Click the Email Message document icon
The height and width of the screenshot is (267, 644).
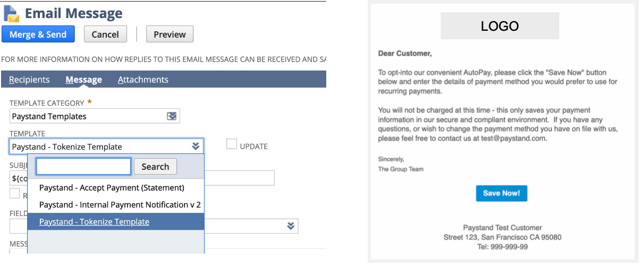click(x=11, y=13)
